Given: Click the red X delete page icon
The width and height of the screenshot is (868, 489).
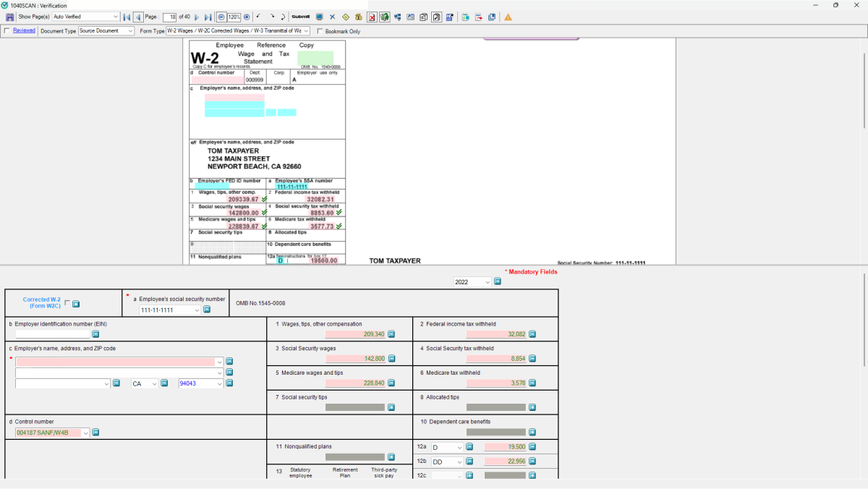Looking at the screenshot, I should 372,17.
